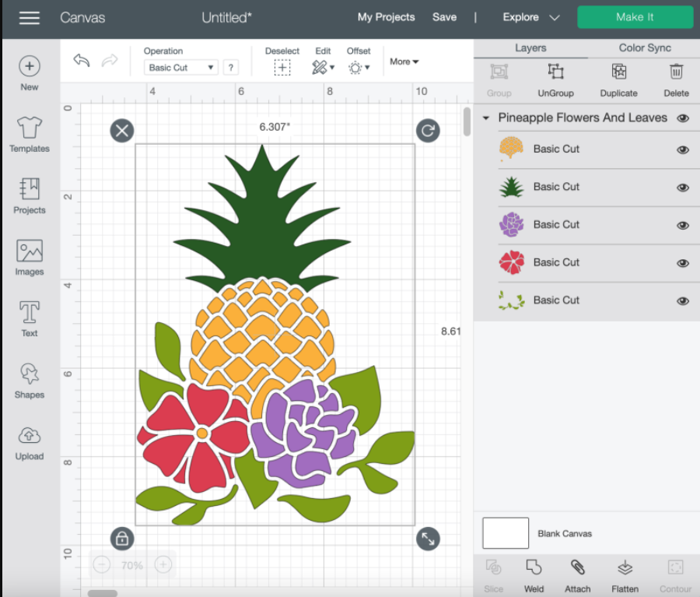This screenshot has width=700, height=597.
Task: Select the purple flower layer thumbnail
Action: [511, 225]
